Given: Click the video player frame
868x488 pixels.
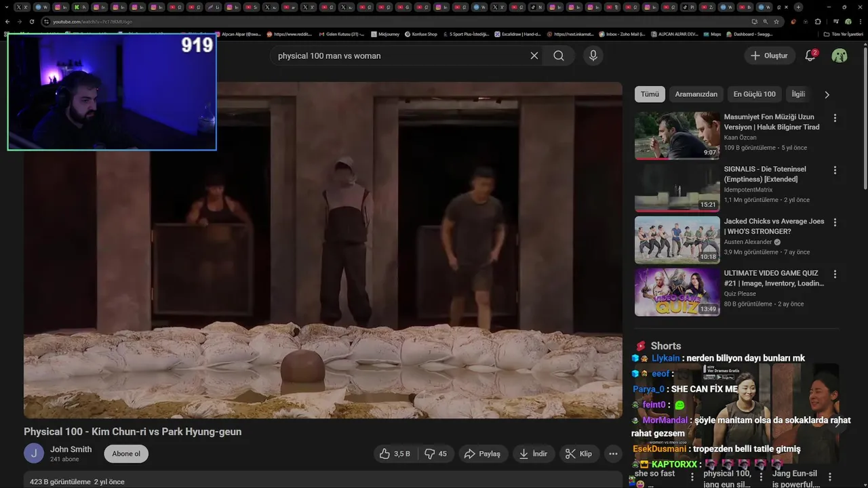Looking at the screenshot, I should [x=323, y=250].
